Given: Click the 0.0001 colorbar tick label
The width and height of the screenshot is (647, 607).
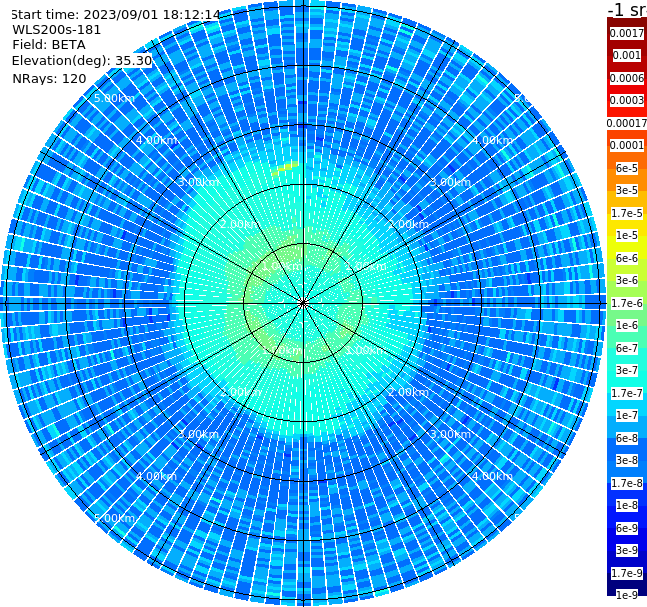Looking at the screenshot, I should (627, 145).
